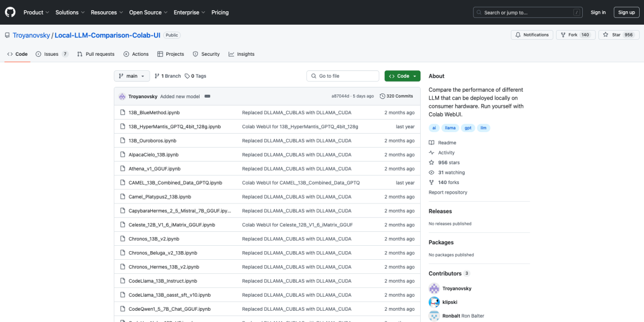This screenshot has width=644, height=322.
Task: Open the Activity pulse link
Action: coord(446,152)
